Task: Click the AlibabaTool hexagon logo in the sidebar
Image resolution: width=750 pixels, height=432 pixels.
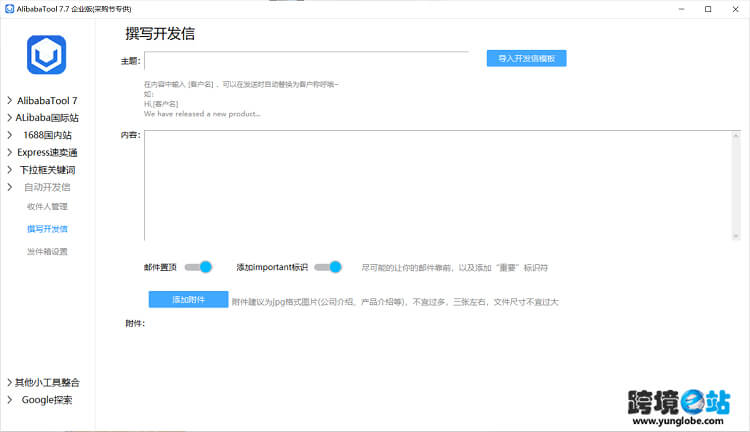Action: click(46, 55)
